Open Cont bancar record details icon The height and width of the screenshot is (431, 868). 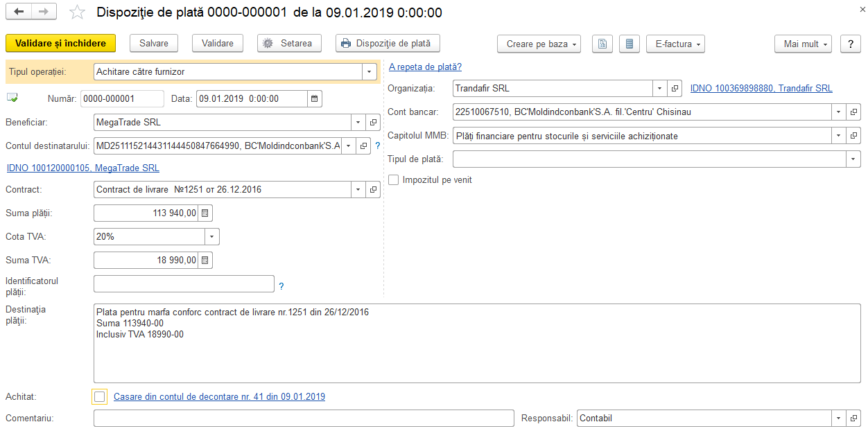854,112
